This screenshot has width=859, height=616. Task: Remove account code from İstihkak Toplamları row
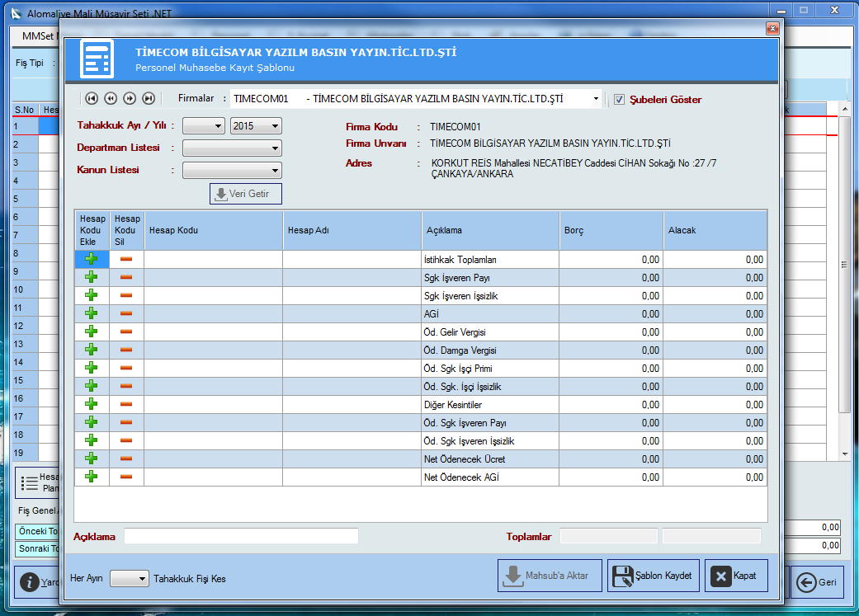[126, 259]
